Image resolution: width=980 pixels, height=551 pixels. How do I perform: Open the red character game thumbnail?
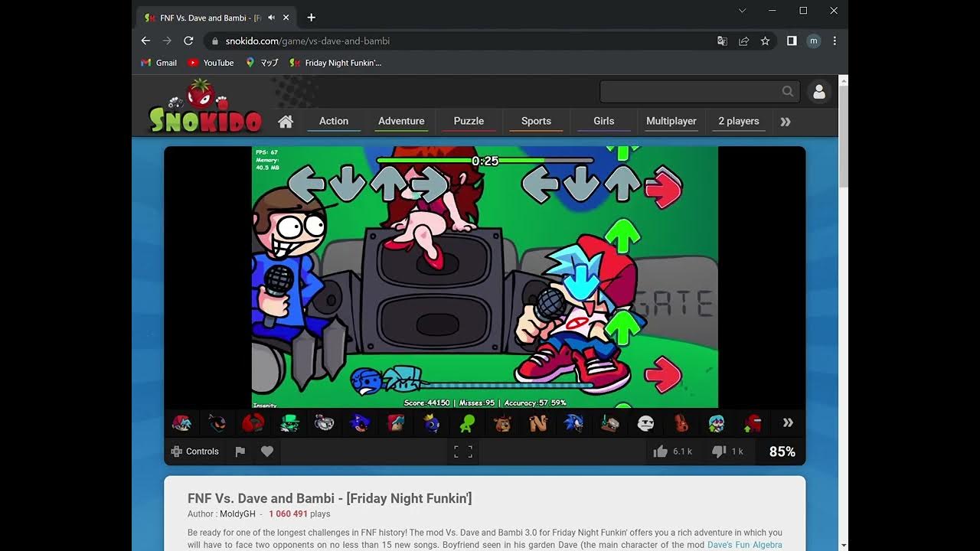click(253, 422)
